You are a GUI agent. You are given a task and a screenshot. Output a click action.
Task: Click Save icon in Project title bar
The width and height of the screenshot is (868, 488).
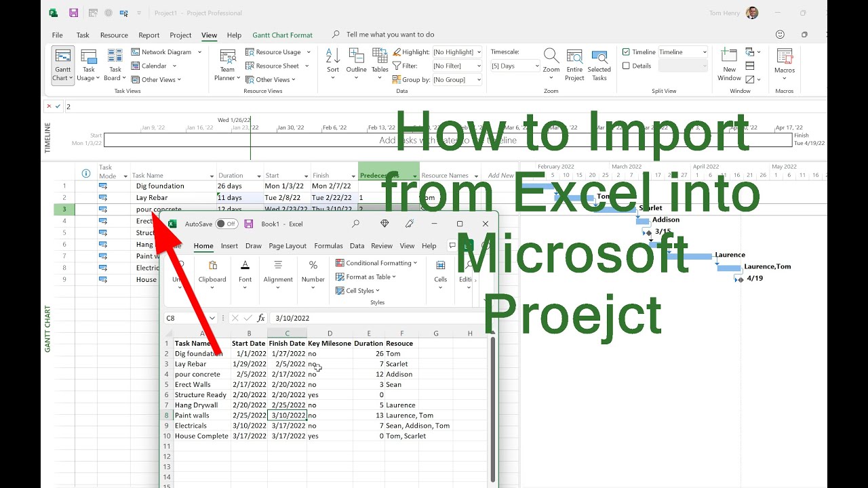click(x=73, y=13)
